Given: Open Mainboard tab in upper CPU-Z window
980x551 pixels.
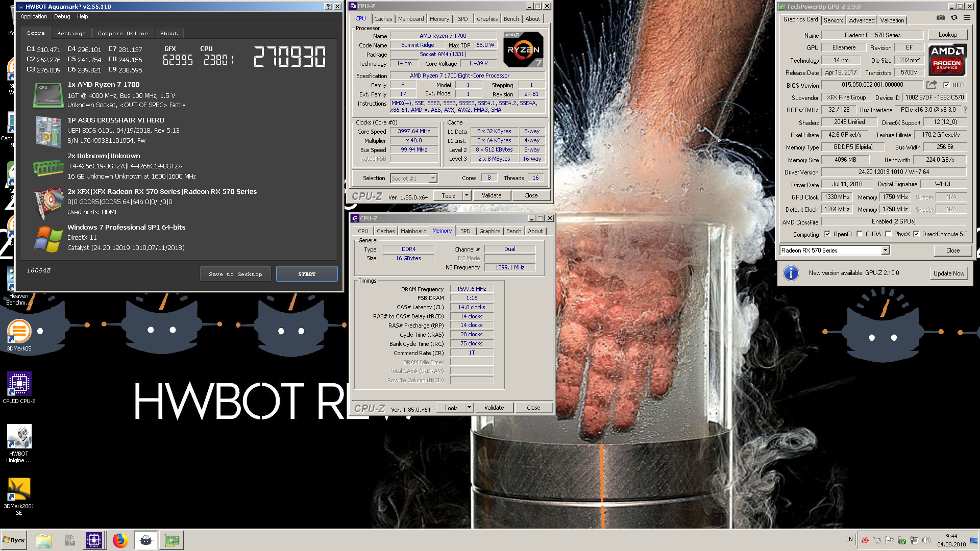Looking at the screenshot, I should [411, 19].
